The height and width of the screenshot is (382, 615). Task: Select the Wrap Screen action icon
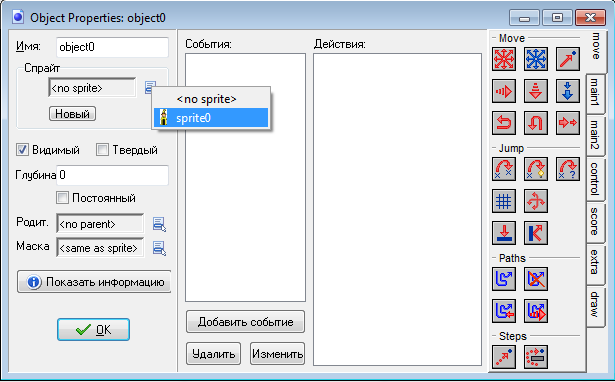(x=536, y=201)
